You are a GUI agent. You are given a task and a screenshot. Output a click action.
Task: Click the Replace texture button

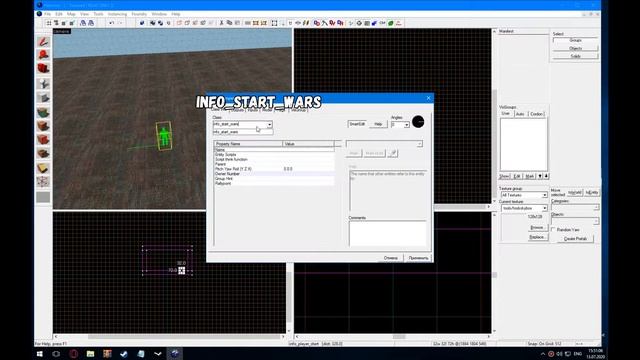537,237
